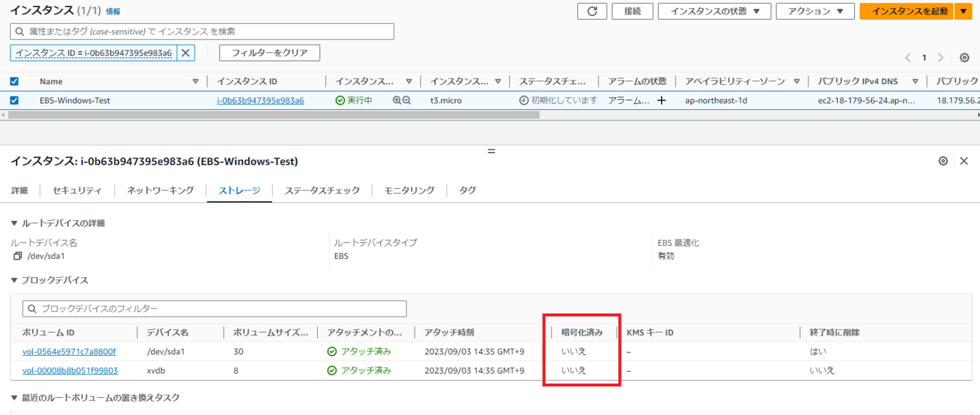Switch to the ステータスチェック tab
This screenshot has width=980, height=415.
pyautogui.click(x=322, y=190)
